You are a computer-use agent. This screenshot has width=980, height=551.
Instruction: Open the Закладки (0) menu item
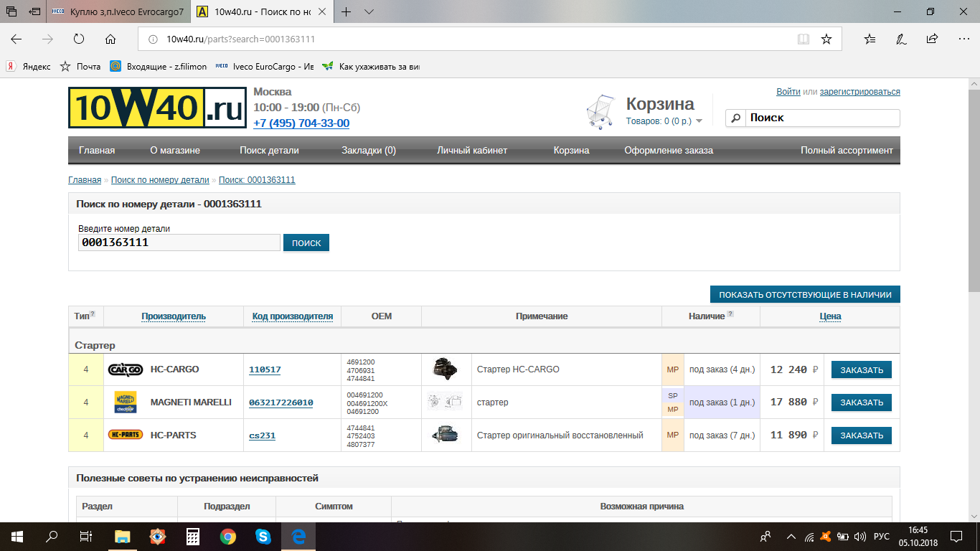(x=369, y=151)
